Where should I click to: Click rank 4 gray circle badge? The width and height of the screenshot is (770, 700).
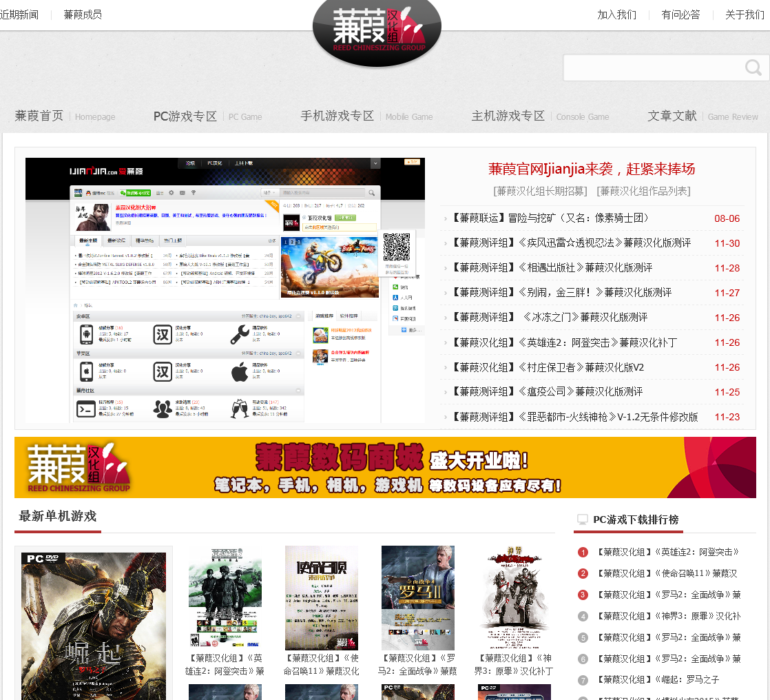pos(583,616)
